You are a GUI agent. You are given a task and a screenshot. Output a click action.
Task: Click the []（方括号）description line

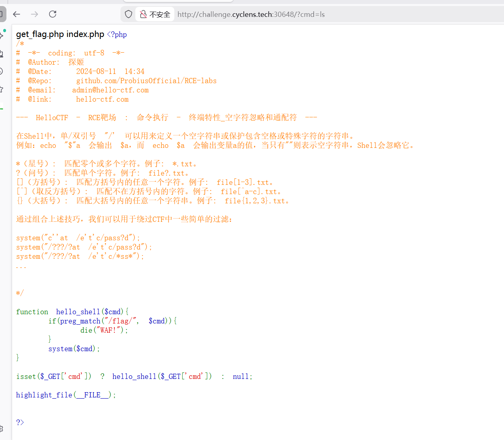tap(145, 182)
